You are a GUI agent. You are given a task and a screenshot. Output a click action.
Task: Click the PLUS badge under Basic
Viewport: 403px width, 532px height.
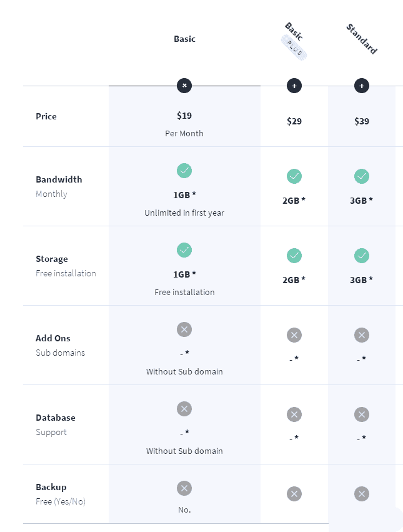294,49
